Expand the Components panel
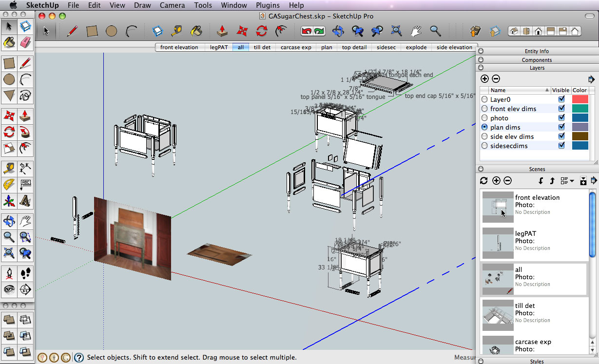Viewport: 599px width, 364px height. coord(536,60)
